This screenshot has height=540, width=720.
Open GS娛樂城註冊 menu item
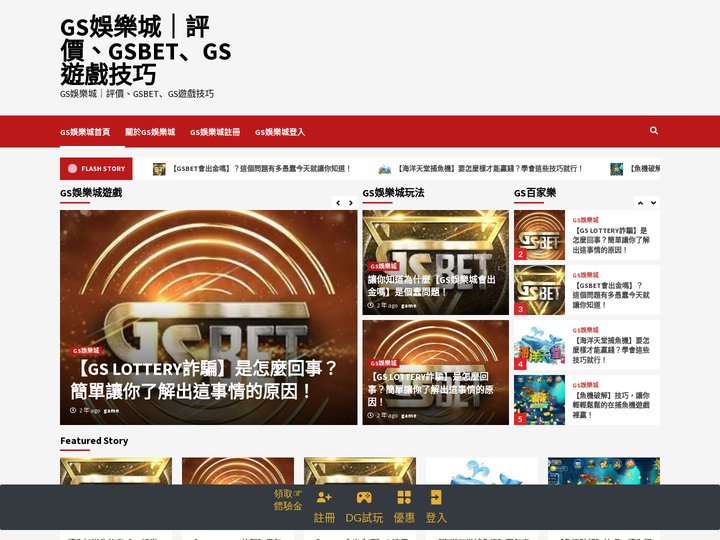tap(215, 132)
